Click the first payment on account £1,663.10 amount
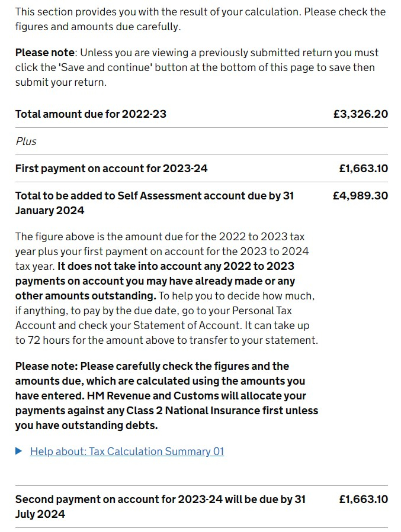This screenshot has width=401, height=532. pyautogui.click(x=363, y=169)
